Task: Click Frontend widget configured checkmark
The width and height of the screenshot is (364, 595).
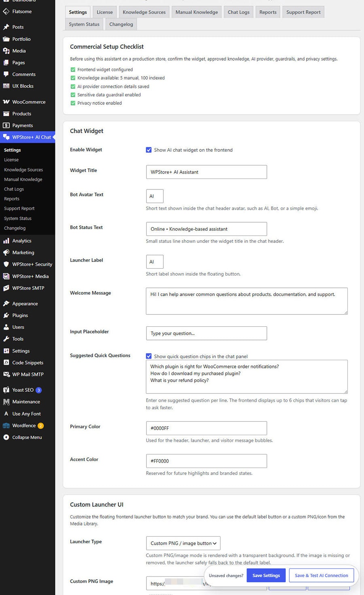Action: (x=73, y=70)
